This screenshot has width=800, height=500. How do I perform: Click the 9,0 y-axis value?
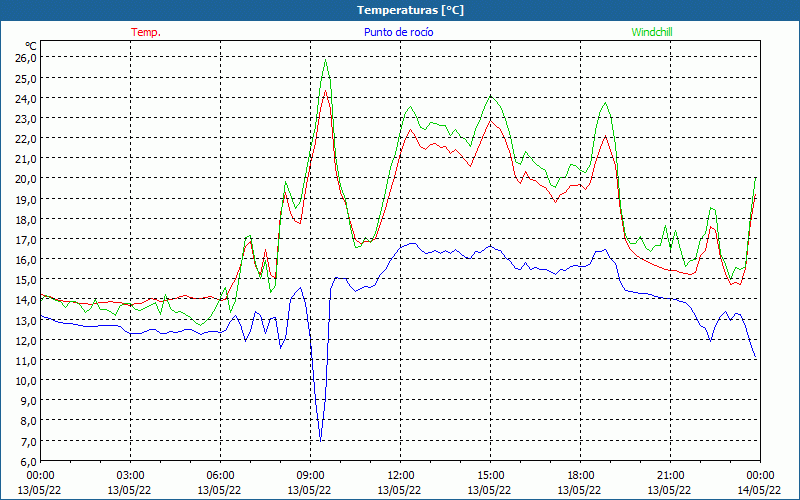coord(28,401)
